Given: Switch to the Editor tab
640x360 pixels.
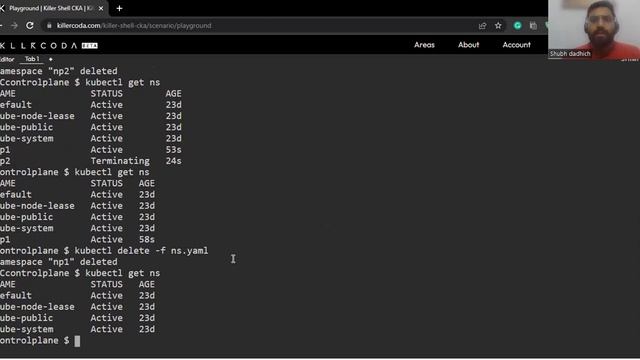Looking at the screenshot, I should pos(7,59).
